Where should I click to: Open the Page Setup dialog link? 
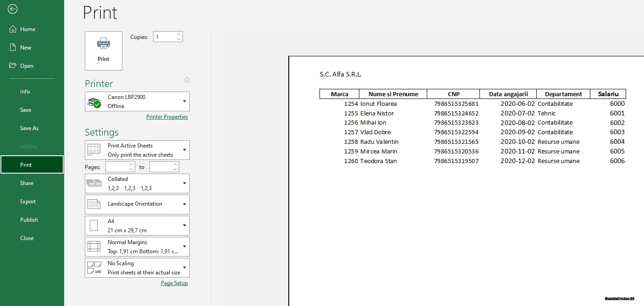tap(174, 283)
